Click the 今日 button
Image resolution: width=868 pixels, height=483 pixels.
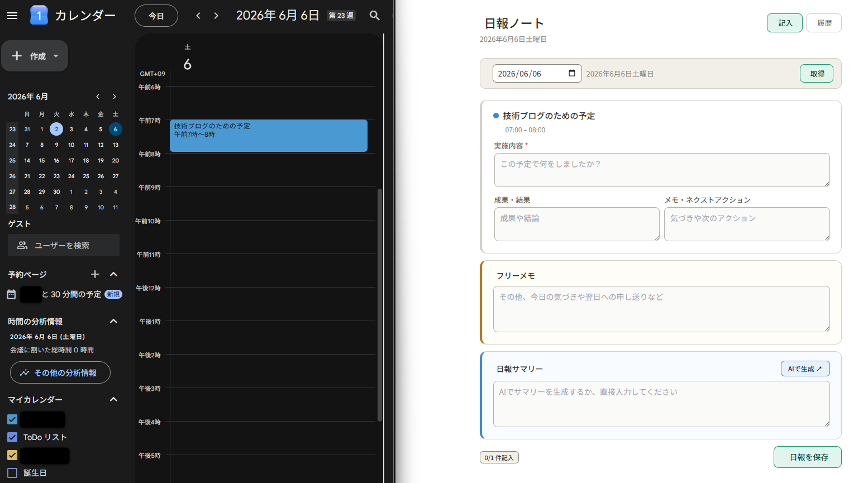click(x=156, y=16)
